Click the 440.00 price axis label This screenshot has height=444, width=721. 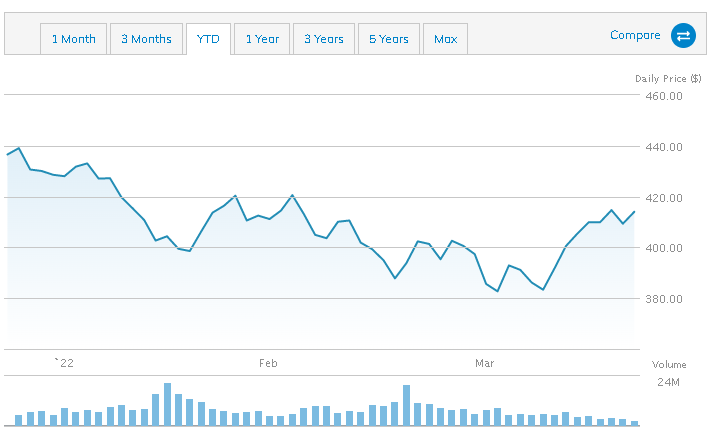tap(664, 147)
